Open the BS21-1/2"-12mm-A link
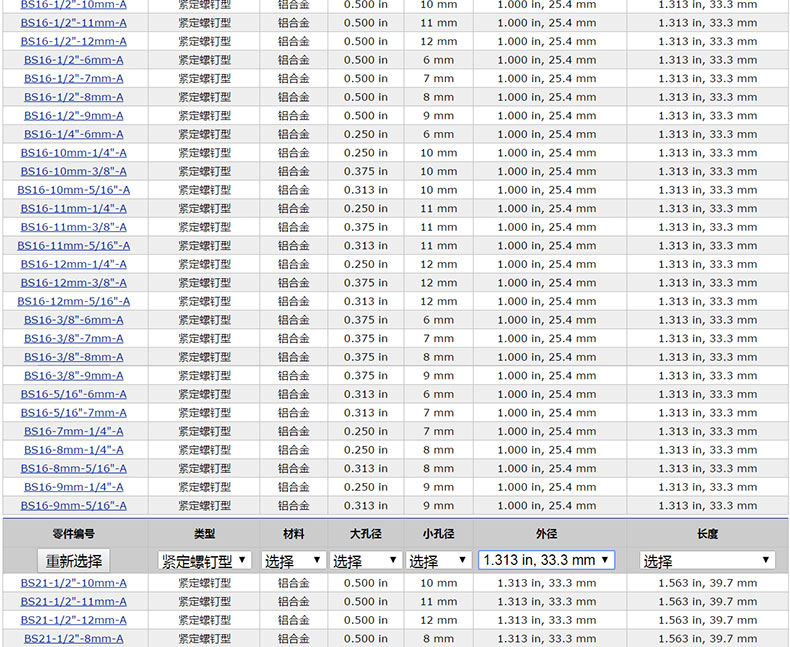Image resolution: width=790 pixels, height=647 pixels. point(74,620)
